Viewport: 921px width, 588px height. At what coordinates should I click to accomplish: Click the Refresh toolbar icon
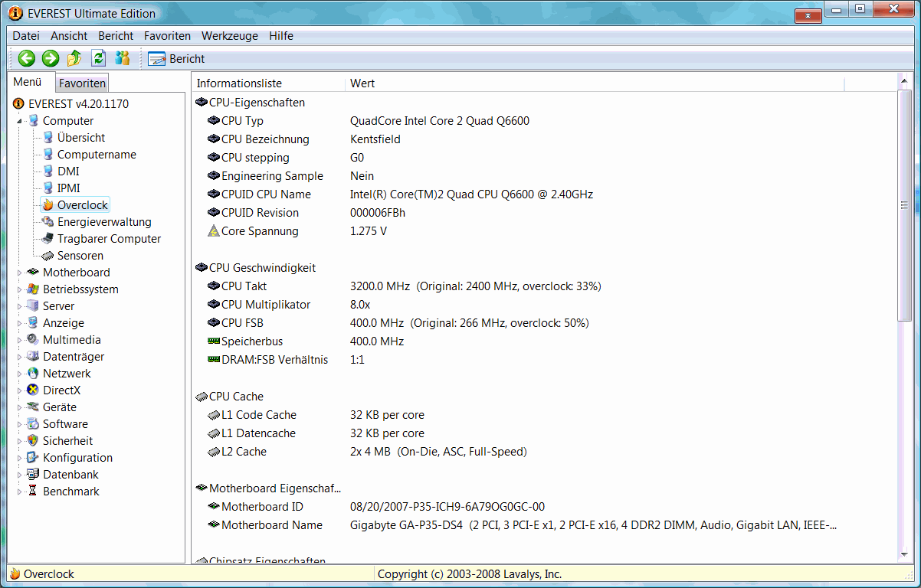tap(98, 58)
